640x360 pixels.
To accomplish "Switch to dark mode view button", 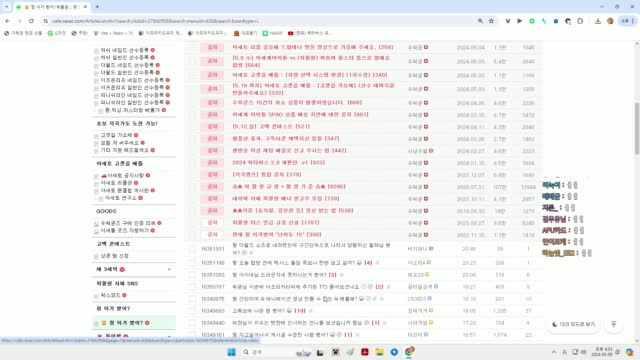I will (x=574, y=324).
